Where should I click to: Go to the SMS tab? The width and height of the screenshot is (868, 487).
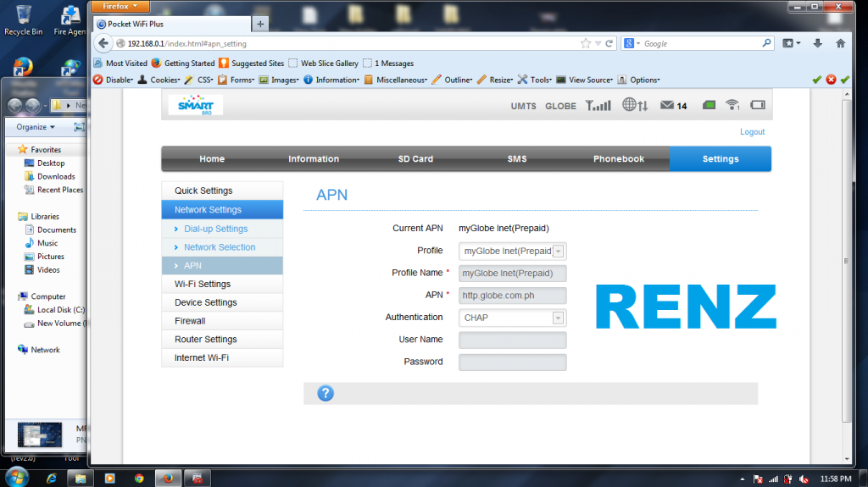tap(517, 159)
